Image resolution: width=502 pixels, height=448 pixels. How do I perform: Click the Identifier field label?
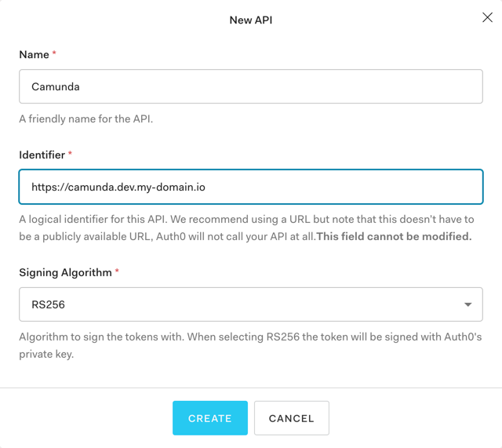tap(42, 155)
